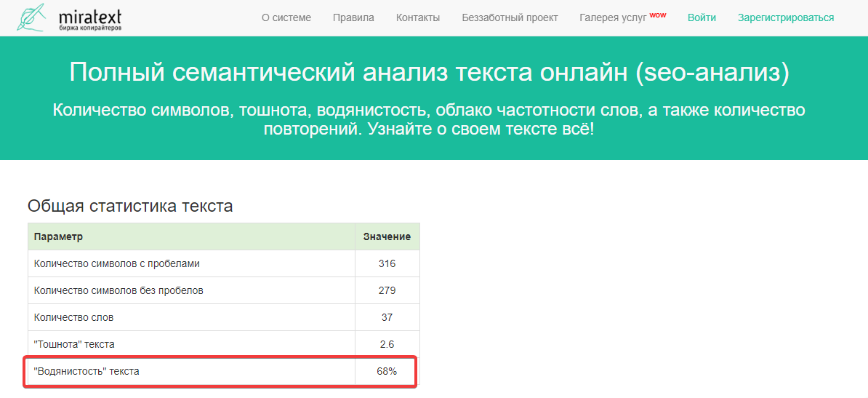Click the miratext quill logo icon
Screen dimensions: 868x398
tap(31, 17)
